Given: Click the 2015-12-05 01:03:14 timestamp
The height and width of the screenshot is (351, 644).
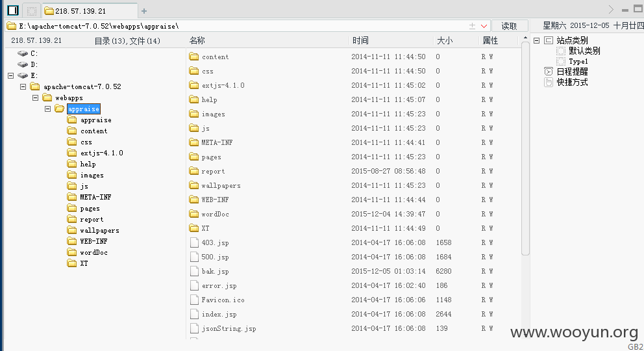Looking at the screenshot, I should [388, 271].
